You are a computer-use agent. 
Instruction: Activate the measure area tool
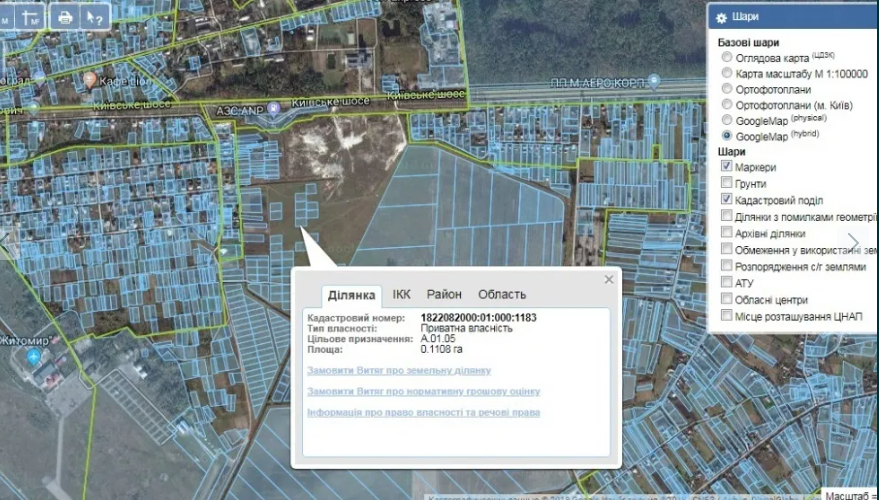tap(31, 17)
